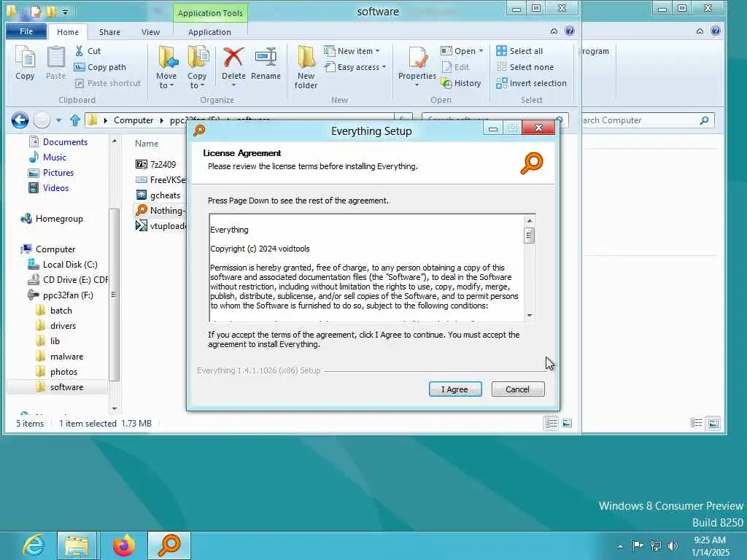Click the Copy icon in ribbon
Image resolution: width=747 pixels, height=560 pixels.
click(25, 63)
